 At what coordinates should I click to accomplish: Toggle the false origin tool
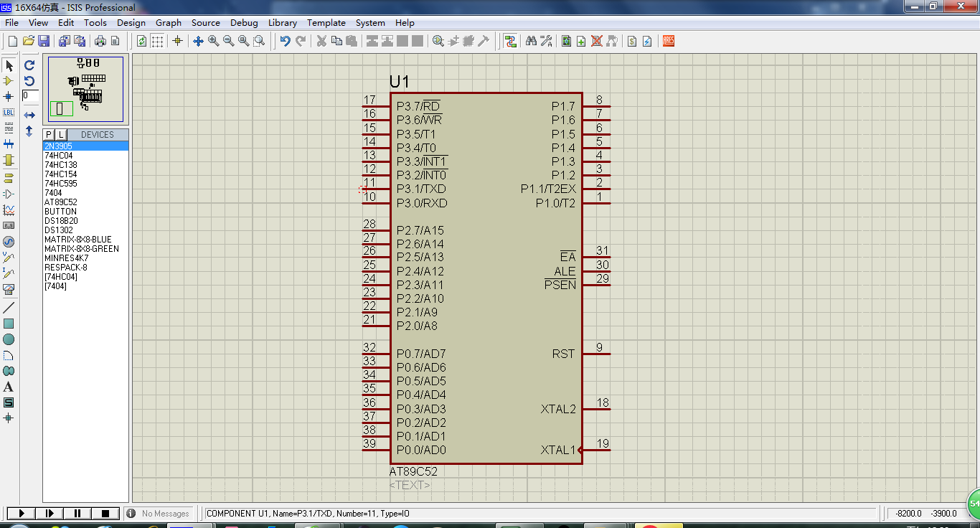[177, 41]
